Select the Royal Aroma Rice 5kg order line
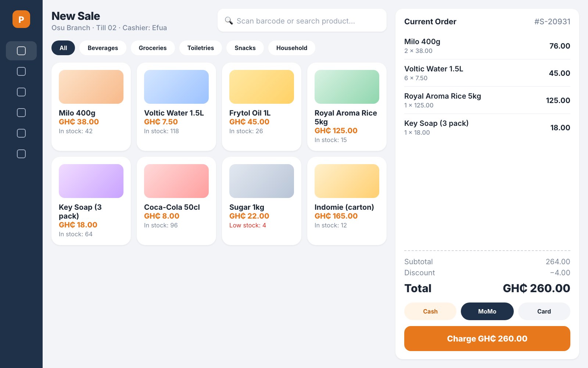Screen dimensions: 588x368 coord(487,100)
